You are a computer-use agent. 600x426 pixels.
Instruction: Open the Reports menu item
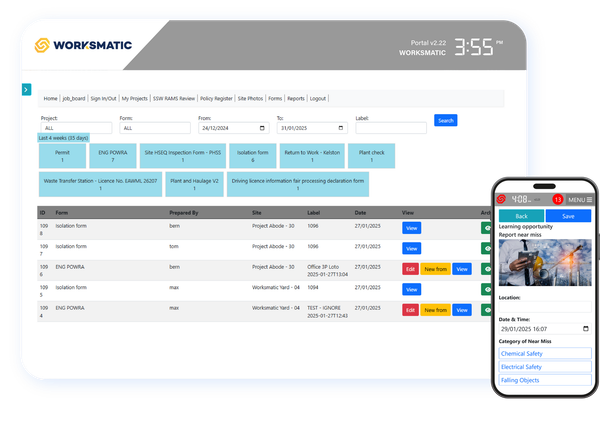[x=296, y=98]
